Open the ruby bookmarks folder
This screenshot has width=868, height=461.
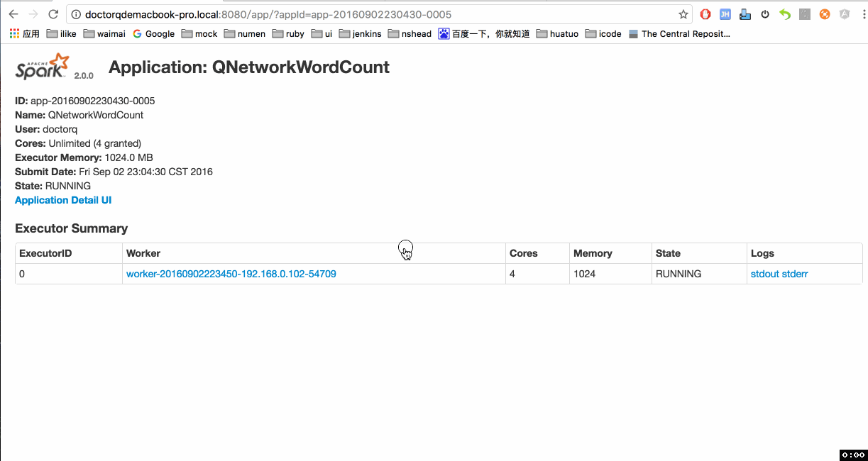(x=288, y=33)
